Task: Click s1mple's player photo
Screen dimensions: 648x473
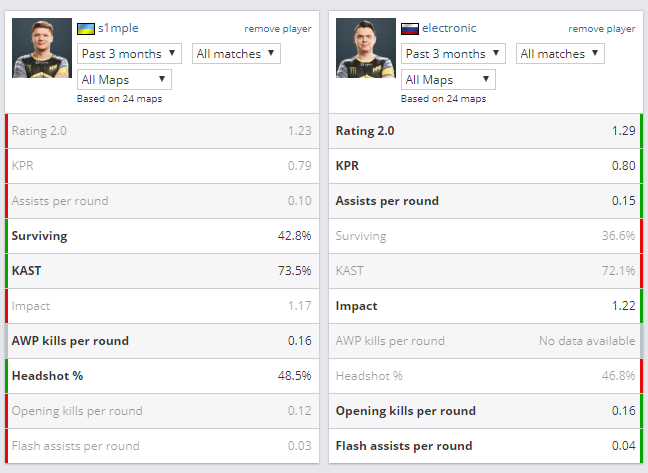Action: pyautogui.click(x=41, y=48)
